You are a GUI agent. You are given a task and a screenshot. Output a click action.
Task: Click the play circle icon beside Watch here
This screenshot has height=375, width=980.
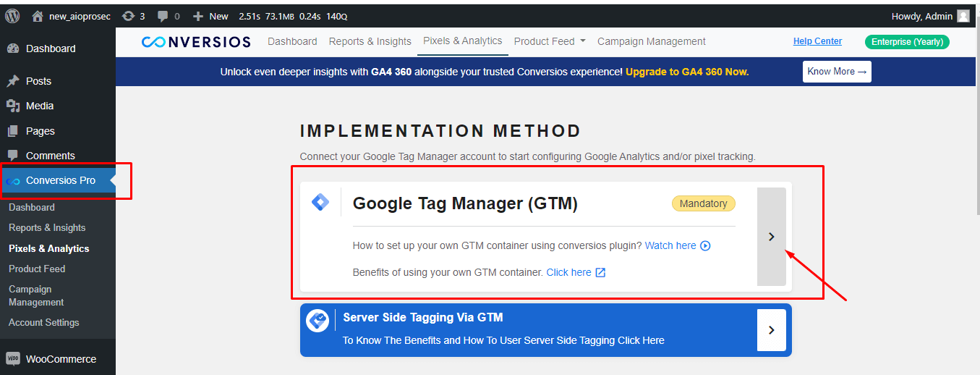[x=706, y=245]
